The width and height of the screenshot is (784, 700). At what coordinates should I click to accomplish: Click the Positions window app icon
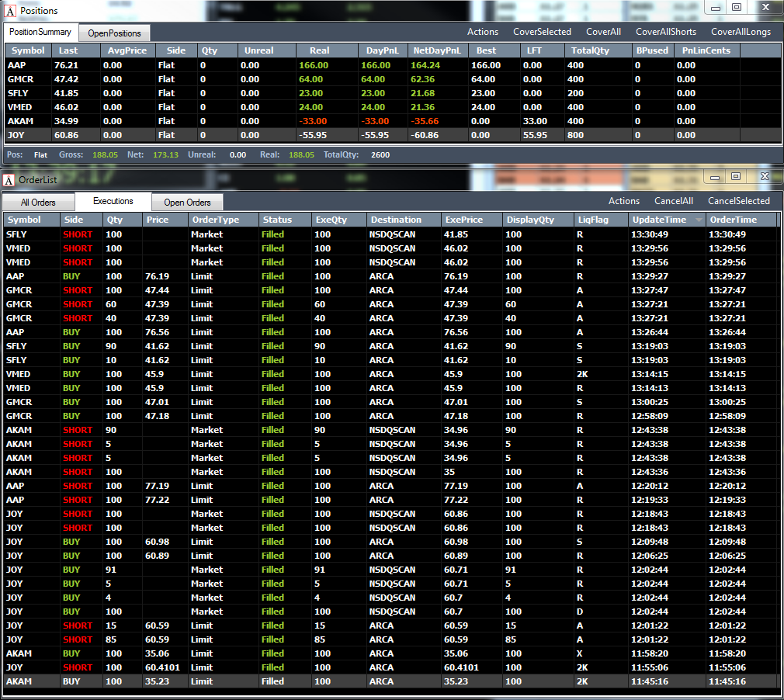point(9,11)
